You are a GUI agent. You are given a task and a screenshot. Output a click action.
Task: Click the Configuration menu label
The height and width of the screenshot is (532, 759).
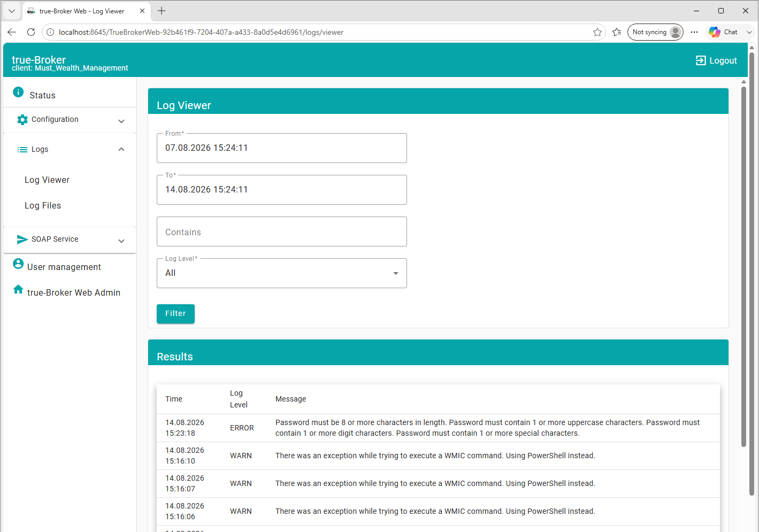click(x=55, y=120)
